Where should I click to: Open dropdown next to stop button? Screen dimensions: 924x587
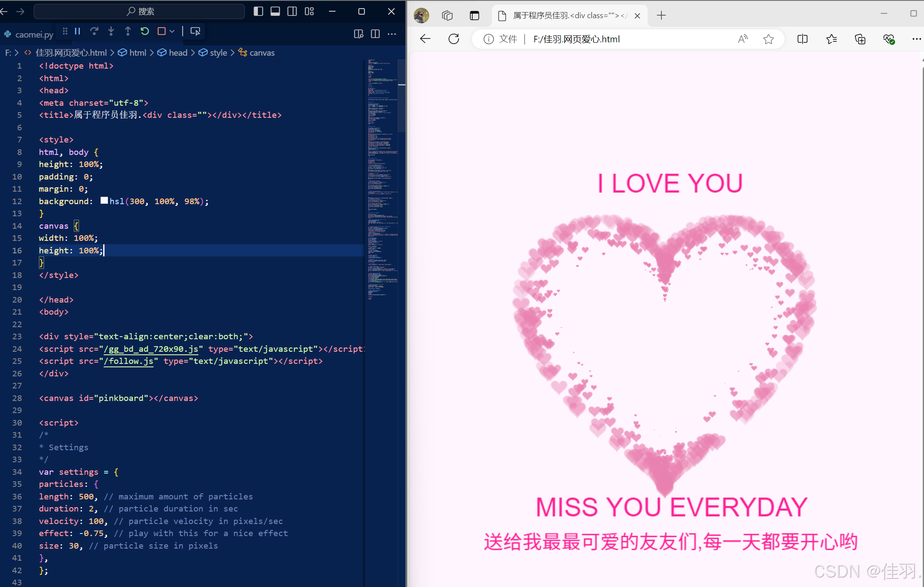click(172, 31)
